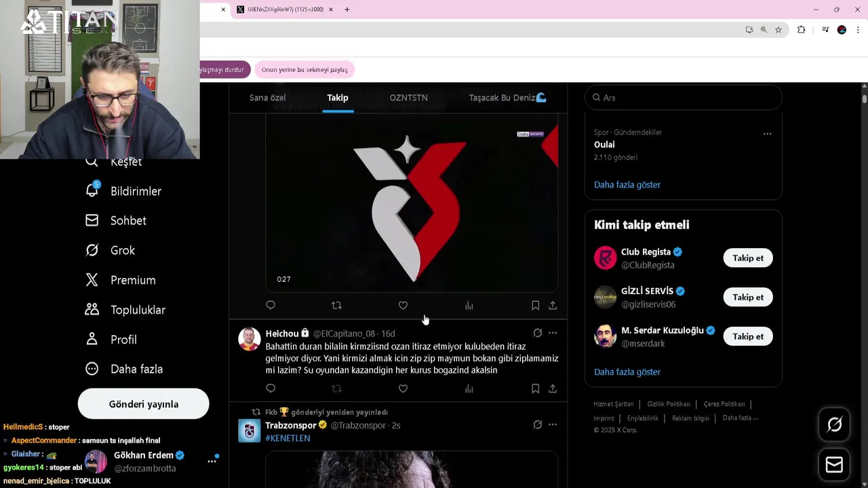Follow Club Regista

pos(748,258)
